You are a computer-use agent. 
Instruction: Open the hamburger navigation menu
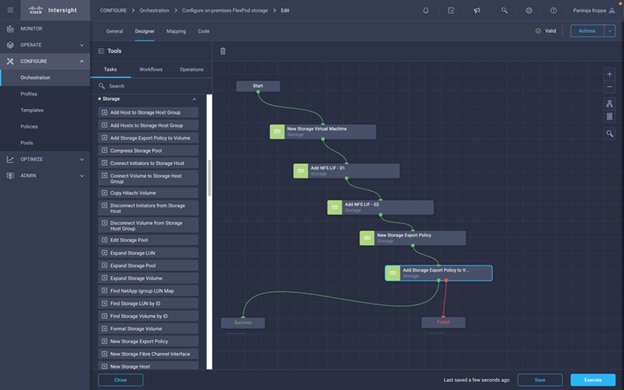pos(10,10)
